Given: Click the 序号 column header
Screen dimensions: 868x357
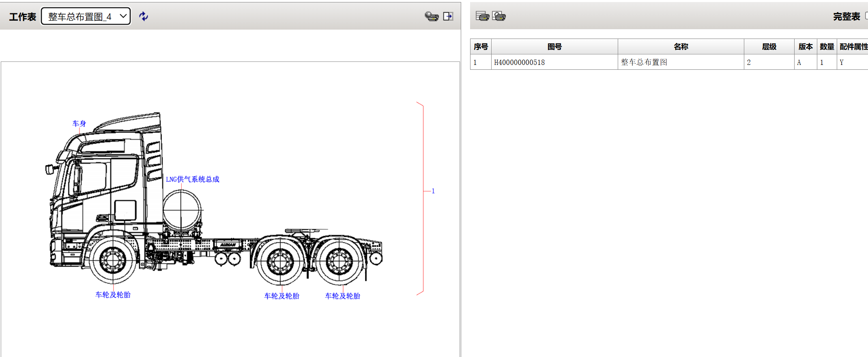Looking at the screenshot, I should point(481,47).
